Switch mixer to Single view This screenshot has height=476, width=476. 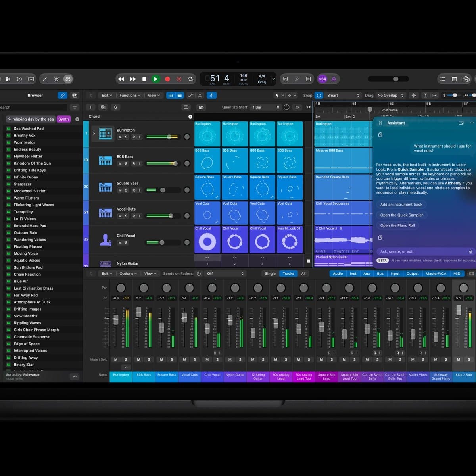pyautogui.click(x=270, y=273)
